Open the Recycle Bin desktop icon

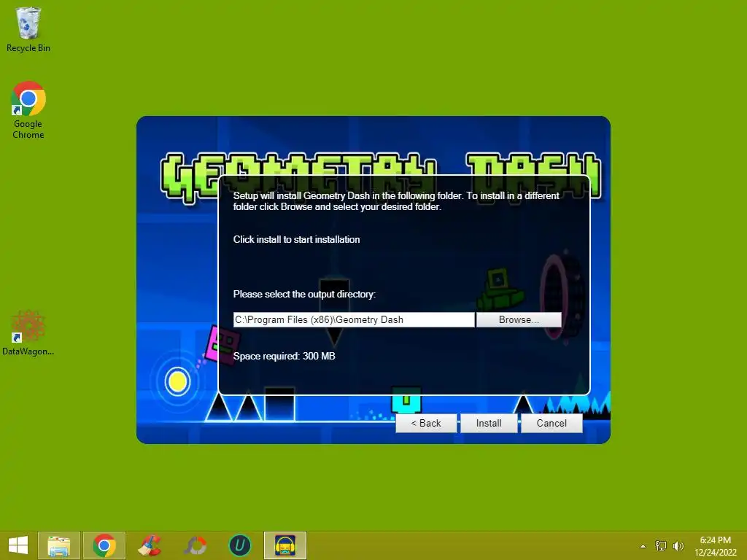(28, 29)
